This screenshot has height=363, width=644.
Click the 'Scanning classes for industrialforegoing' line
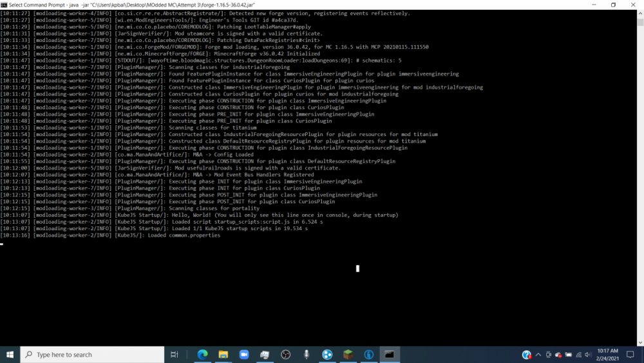[x=145, y=67]
